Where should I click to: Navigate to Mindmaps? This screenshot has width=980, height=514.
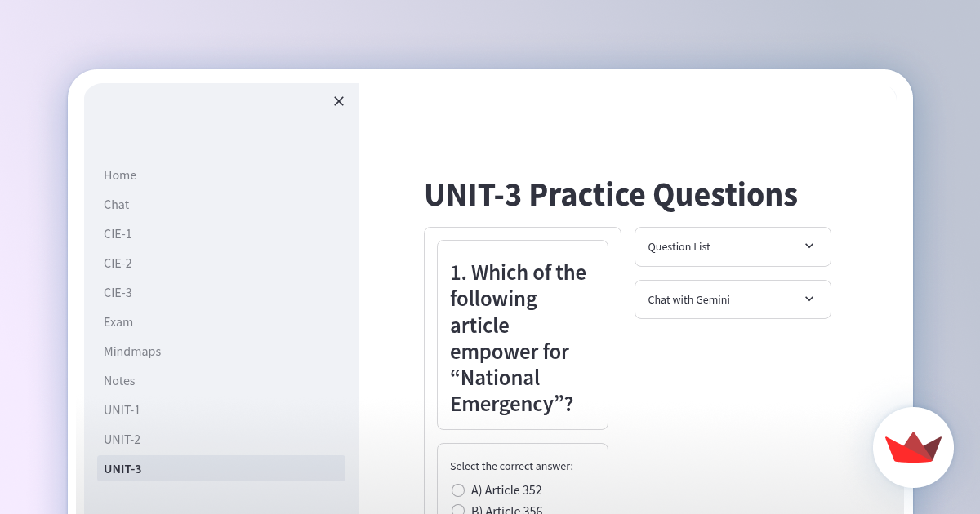[132, 351]
